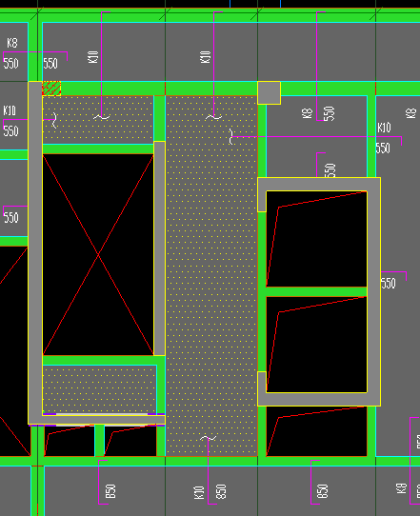Select the green beam between the two black cells
420x516 pixels.
(x=316, y=291)
